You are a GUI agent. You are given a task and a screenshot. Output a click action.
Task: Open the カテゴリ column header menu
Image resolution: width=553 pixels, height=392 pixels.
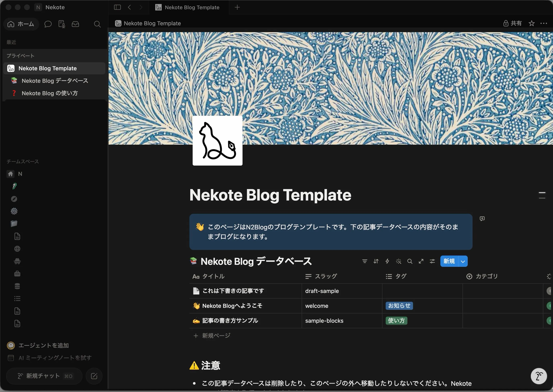click(482, 276)
